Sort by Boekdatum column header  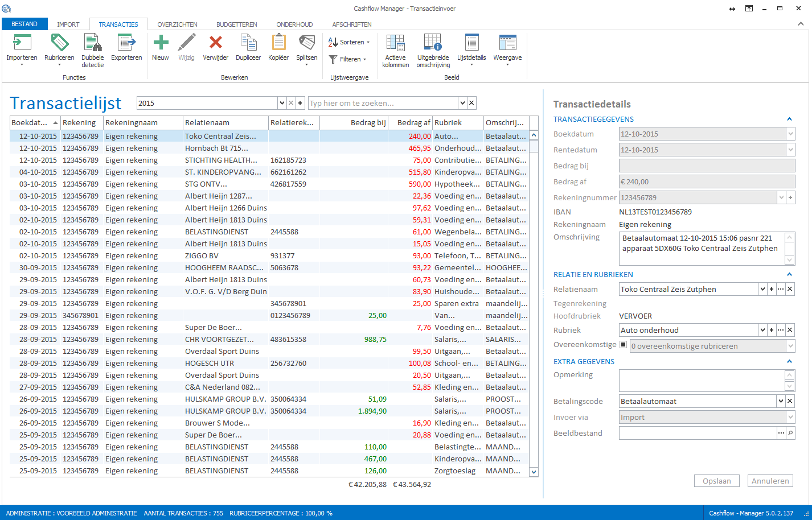coord(35,122)
